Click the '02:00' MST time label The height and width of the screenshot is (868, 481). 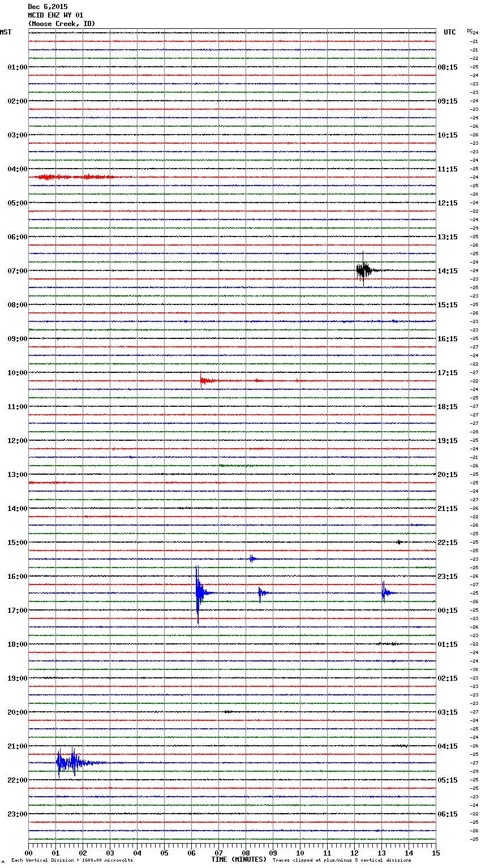(x=18, y=101)
